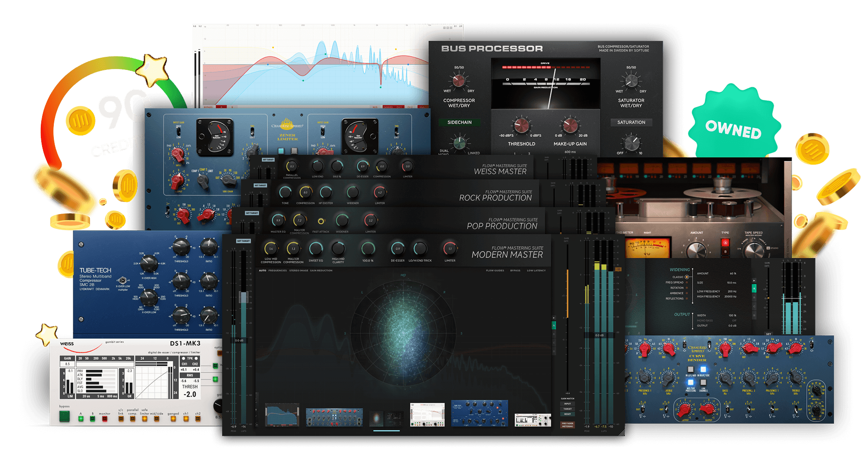Click Low Latency in Modern Master

(536, 271)
